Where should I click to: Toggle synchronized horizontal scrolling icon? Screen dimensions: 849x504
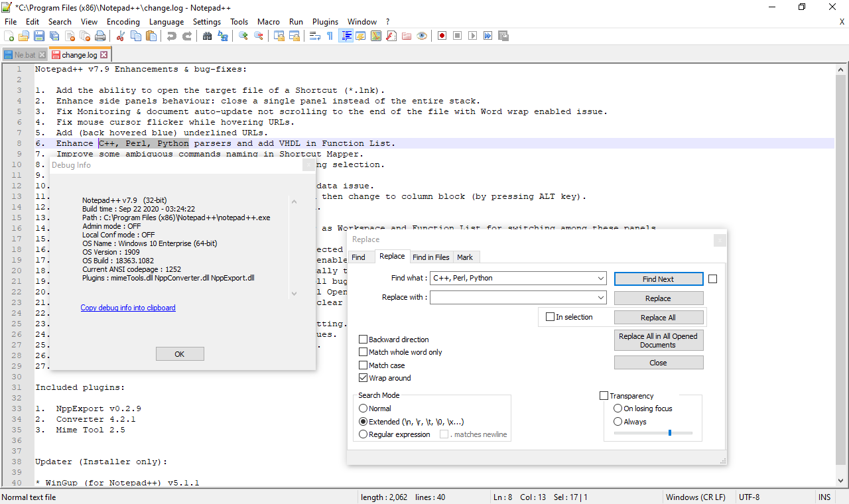click(294, 36)
